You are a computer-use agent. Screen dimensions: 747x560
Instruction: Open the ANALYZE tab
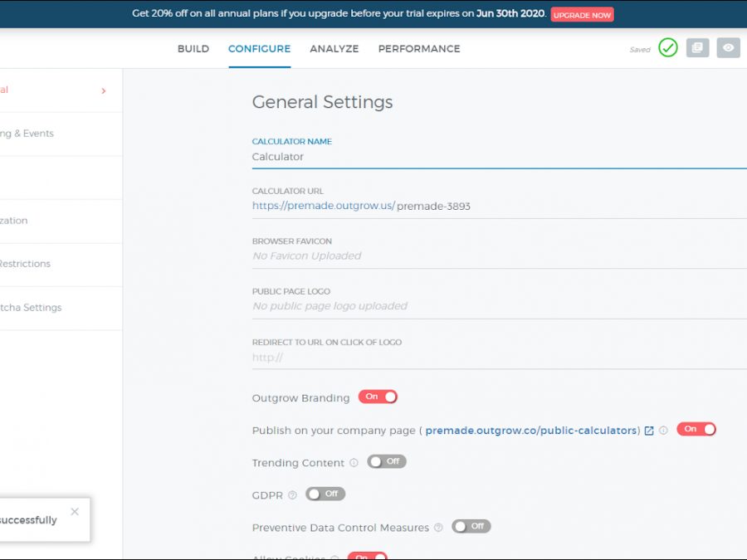click(334, 49)
